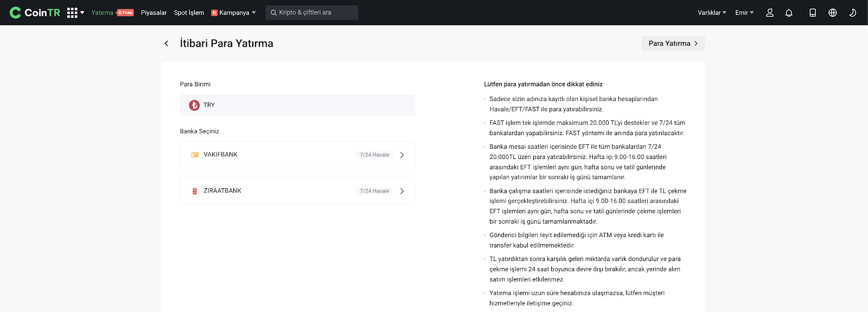Click the Para Yatırma button

(x=673, y=43)
